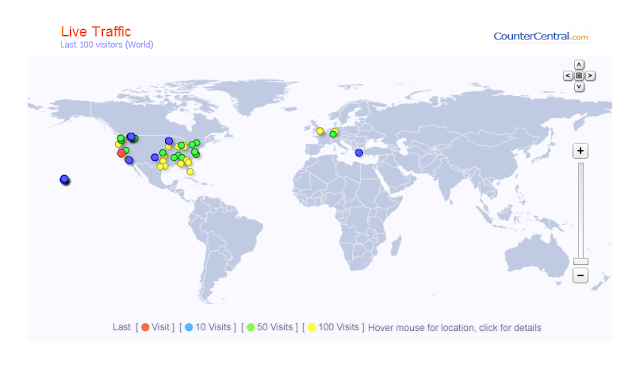Pan the map left with the arrow button
The width and height of the screenshot is (640, 381).
[x=568, y=76]
